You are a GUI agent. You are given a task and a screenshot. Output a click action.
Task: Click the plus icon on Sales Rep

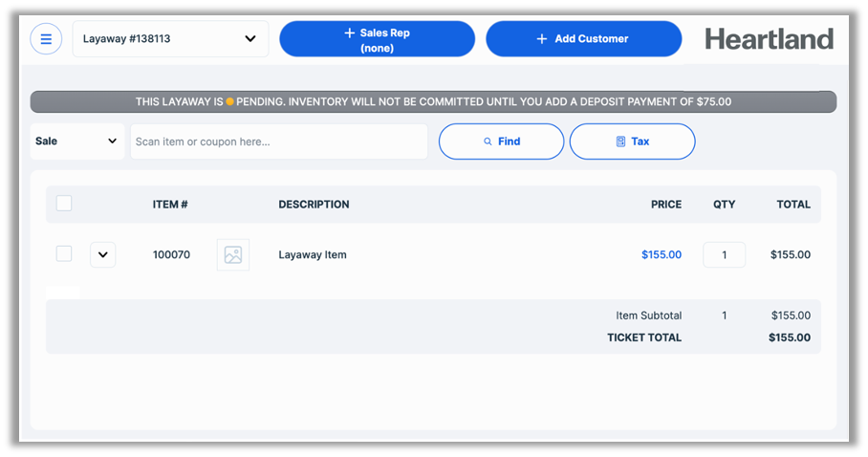349,33
